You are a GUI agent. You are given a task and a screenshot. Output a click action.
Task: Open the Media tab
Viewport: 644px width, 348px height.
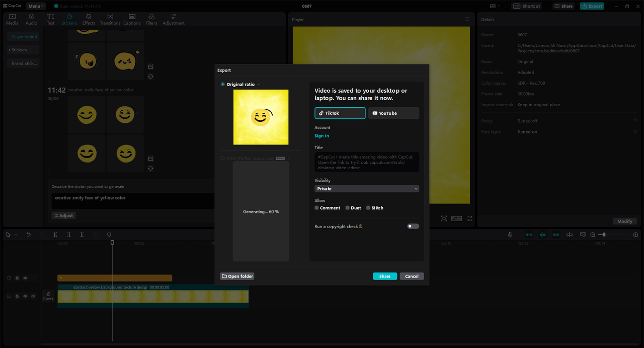12,19
